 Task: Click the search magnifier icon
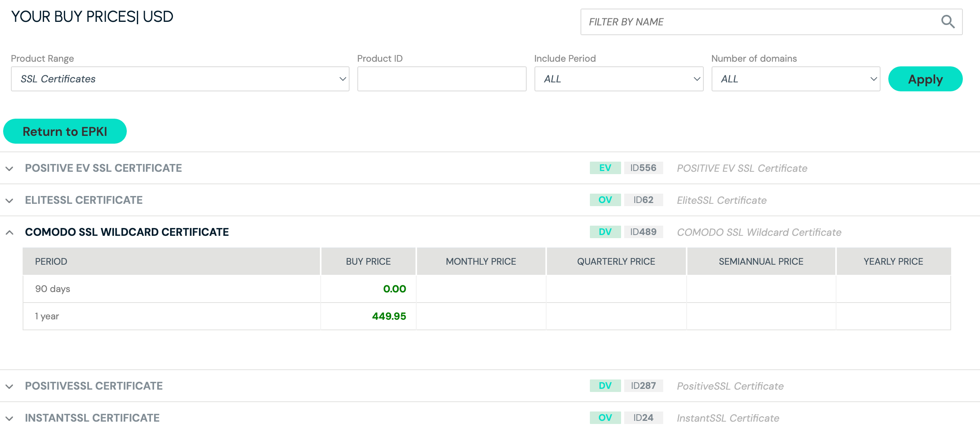(948, 22)
